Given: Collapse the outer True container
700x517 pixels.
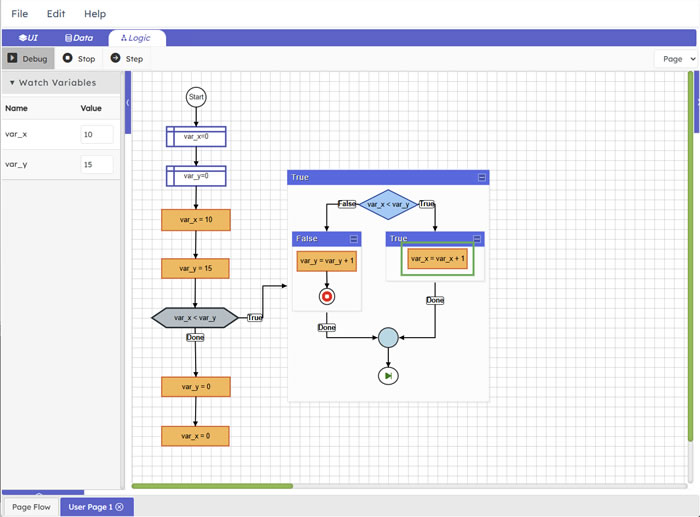Looking at the screenshot, I should 482,177.
